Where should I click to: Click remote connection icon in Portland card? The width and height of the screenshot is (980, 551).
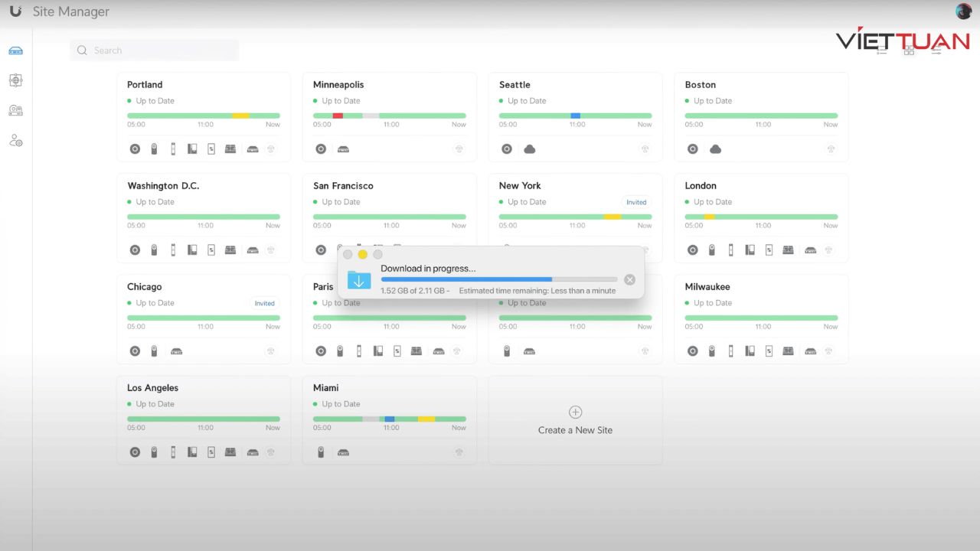pos(271,149)
